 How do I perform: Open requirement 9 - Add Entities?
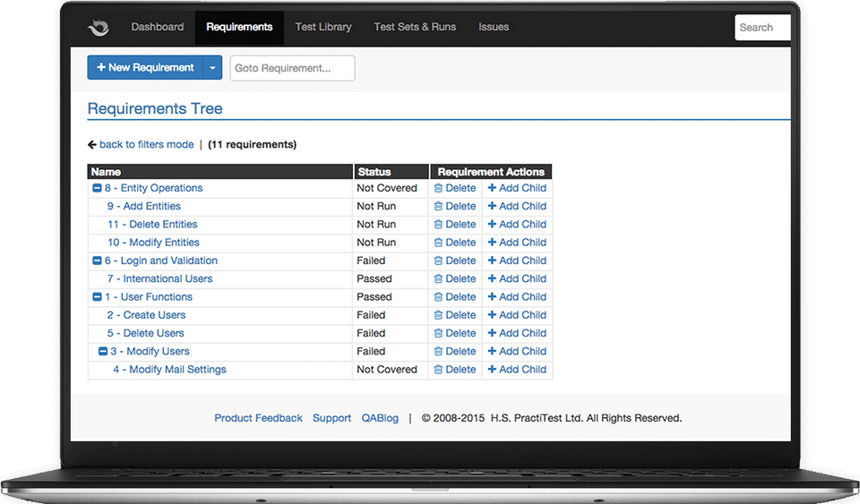point(143,206)
